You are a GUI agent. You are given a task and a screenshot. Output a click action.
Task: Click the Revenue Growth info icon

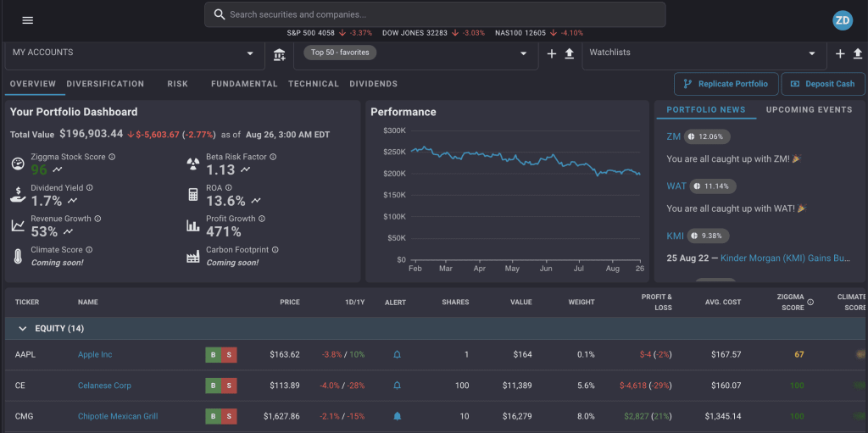pyautogui.click(x=98, y=219)
